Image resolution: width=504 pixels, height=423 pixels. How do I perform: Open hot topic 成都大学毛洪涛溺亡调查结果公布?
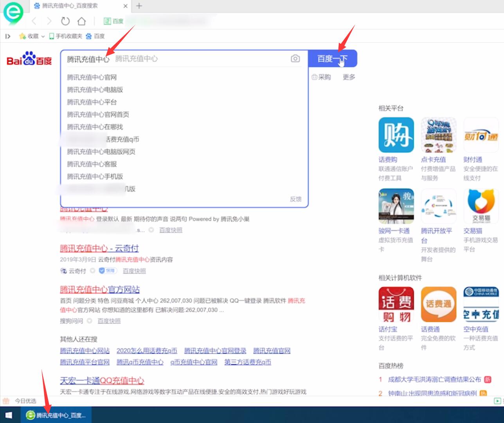(x=434, y=379)
